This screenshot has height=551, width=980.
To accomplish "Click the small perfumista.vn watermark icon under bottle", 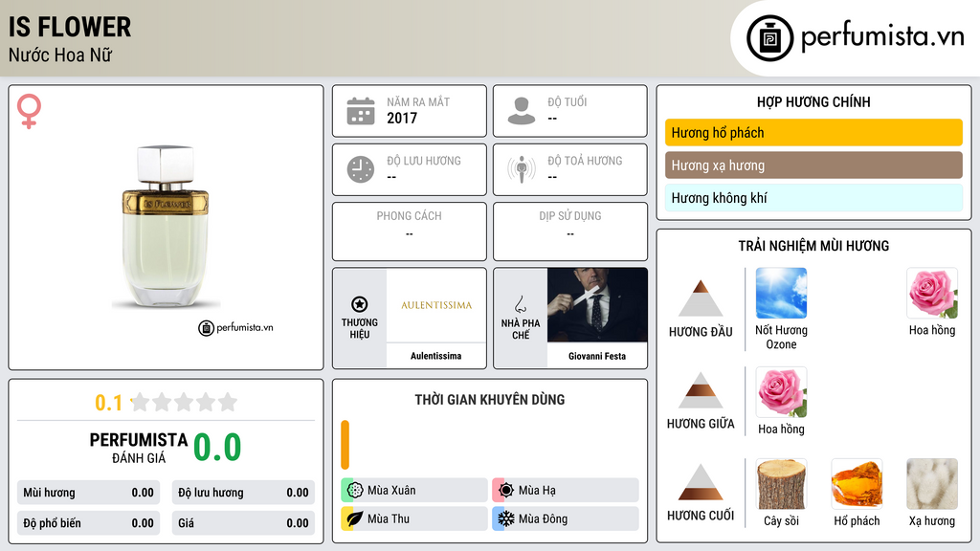I will (x=207, y=328).
